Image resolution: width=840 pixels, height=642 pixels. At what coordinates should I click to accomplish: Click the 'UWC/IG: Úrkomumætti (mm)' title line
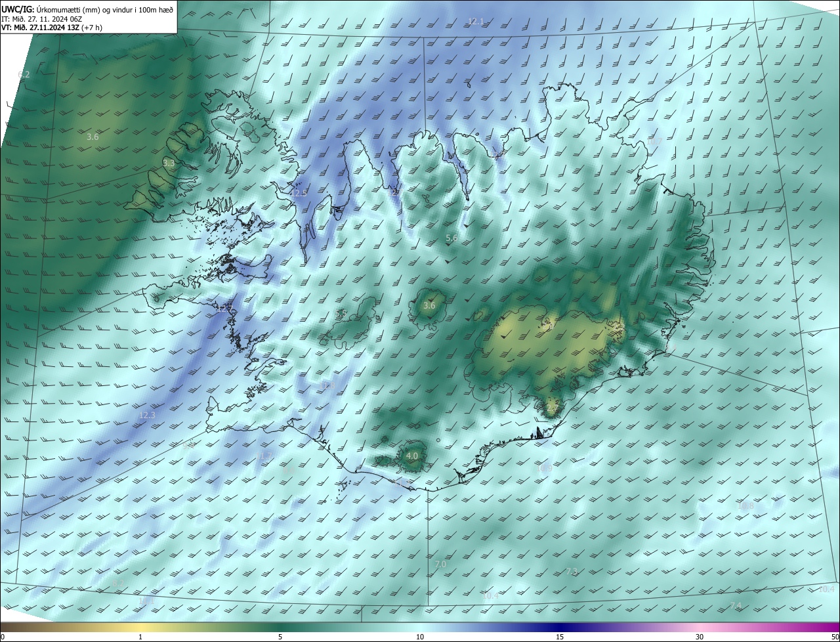88,10
